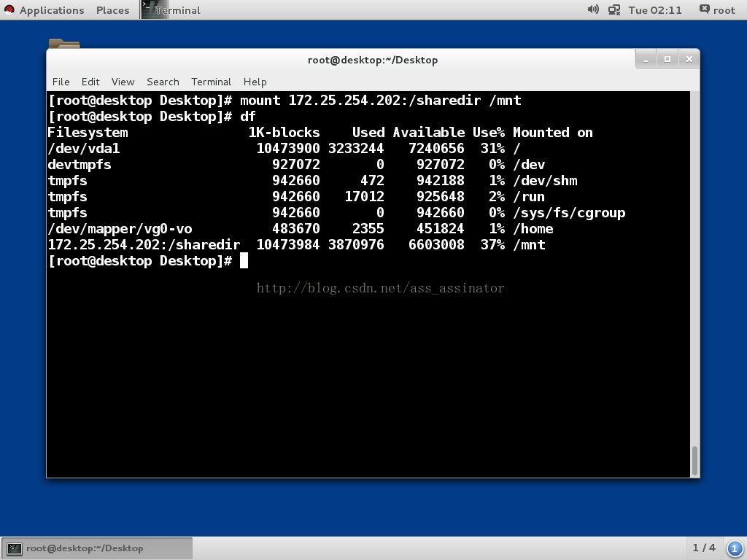Open the Search menu in terminal
Screen dimensions: 747x560
[163, 82]
